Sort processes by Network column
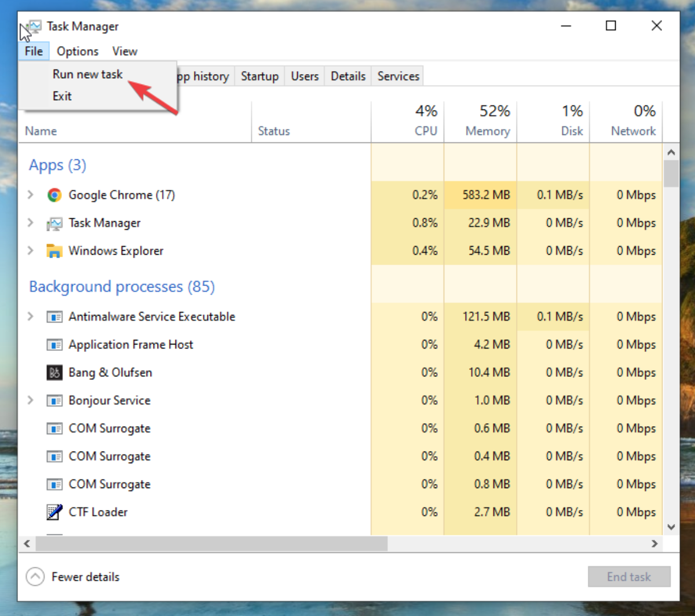The image size is (695, 616). (x=626, y=122)
